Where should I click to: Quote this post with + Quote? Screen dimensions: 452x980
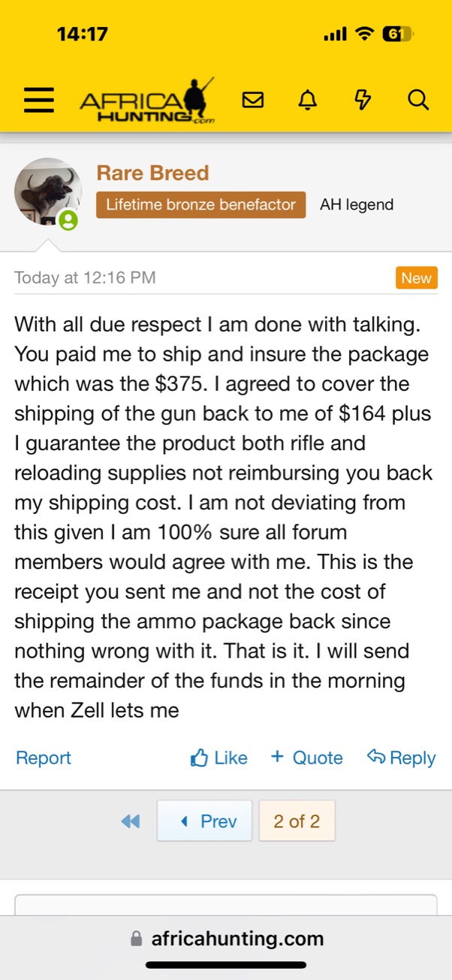coord(306,758)
